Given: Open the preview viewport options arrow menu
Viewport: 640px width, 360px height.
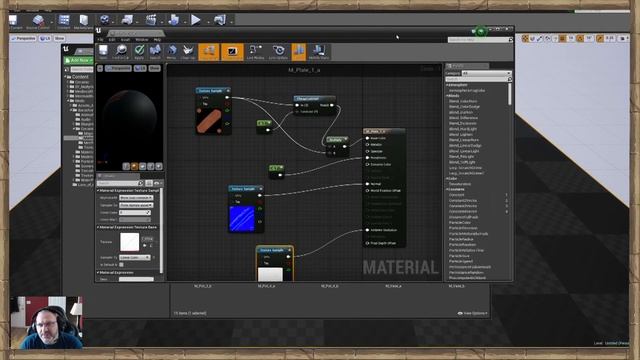Looking at the screenshot, I should 100,69.
